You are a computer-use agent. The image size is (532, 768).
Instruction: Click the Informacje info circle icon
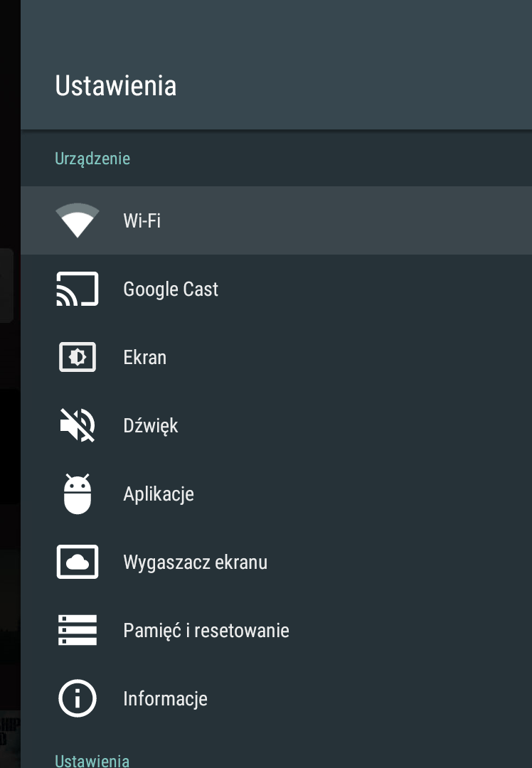tap(78, 698)
